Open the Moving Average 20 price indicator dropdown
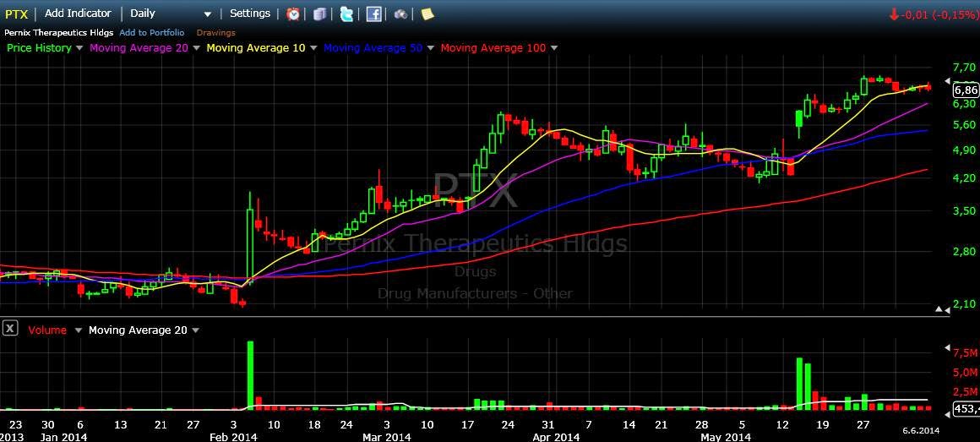 click(x=196, y=48)
